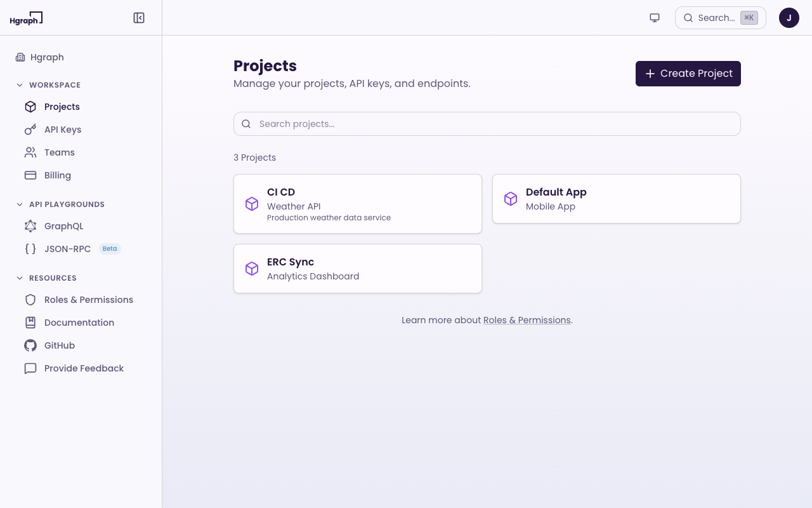This screenshot has width=812, height=508.
Task: Click the search projects input field
Action: (x=487, y=124)
